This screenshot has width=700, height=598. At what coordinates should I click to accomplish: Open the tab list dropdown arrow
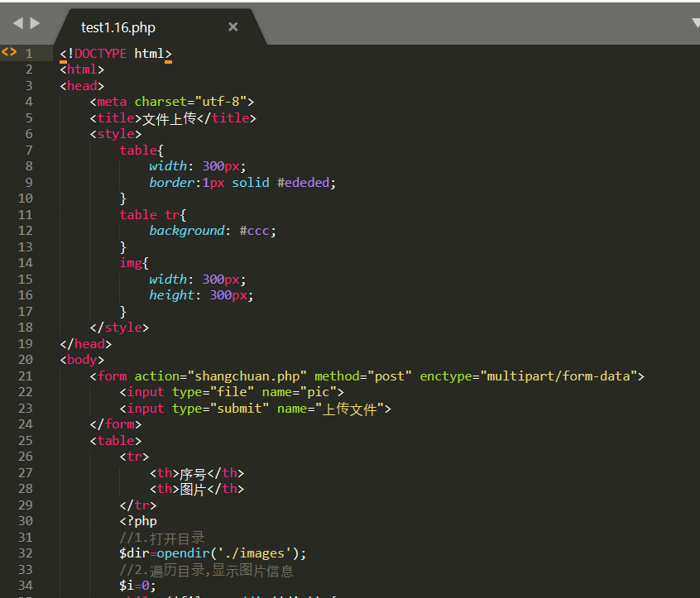pos(696,23)
